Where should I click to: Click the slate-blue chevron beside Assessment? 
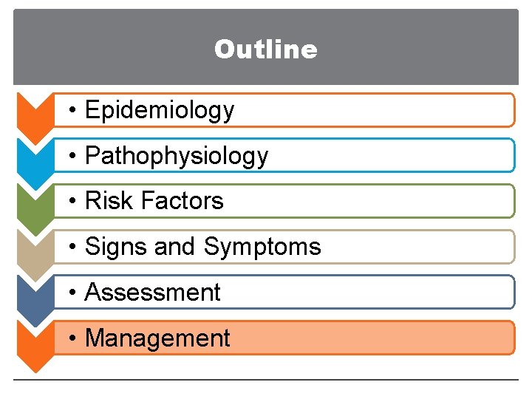[34, 294]
